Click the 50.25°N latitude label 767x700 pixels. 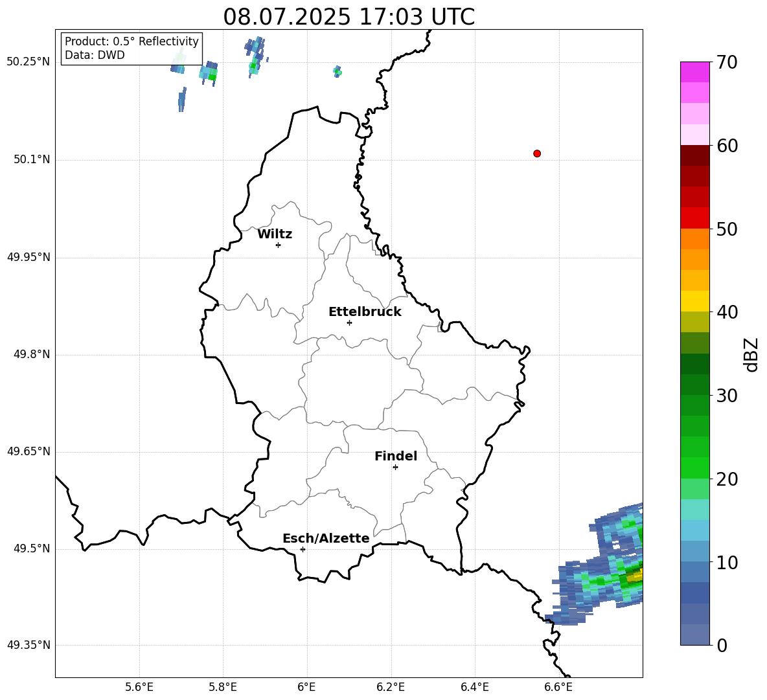coord(29,62)
